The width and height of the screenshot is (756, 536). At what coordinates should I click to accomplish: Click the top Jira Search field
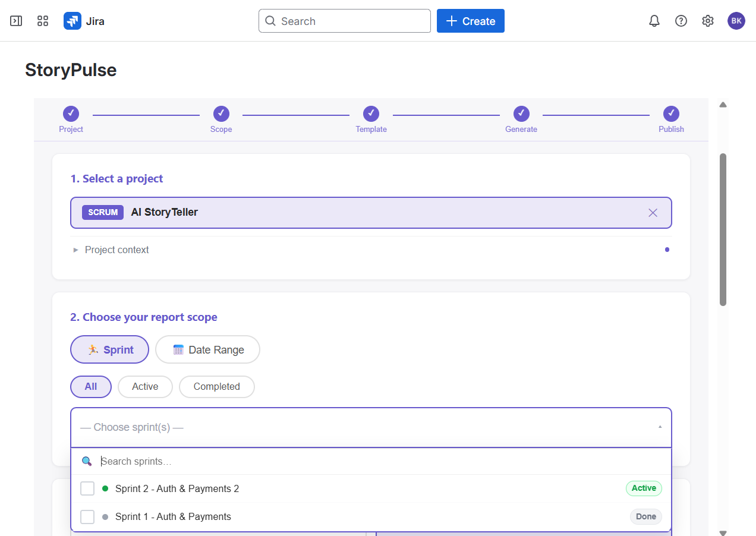pos(345,21)
